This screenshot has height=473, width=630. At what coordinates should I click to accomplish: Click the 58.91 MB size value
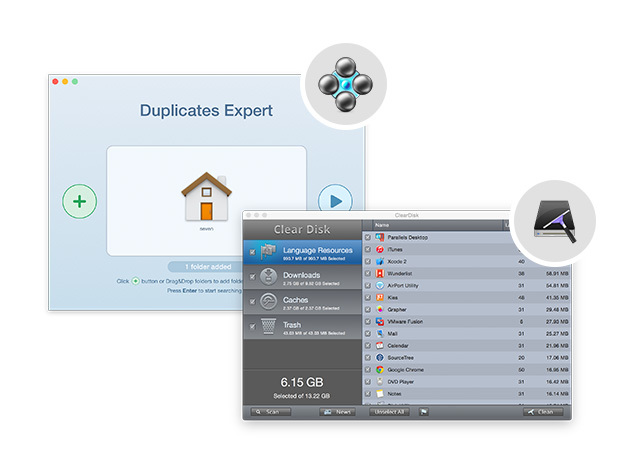pos(557,273)
